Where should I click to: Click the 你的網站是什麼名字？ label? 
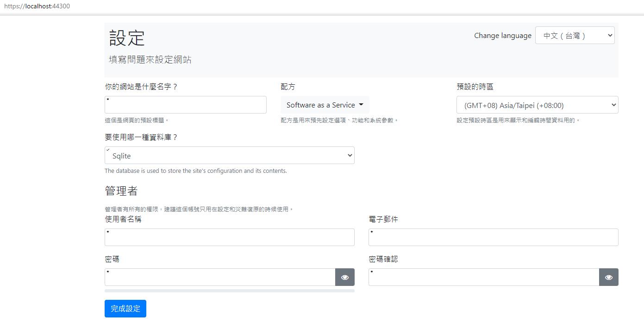coord(141,87)
